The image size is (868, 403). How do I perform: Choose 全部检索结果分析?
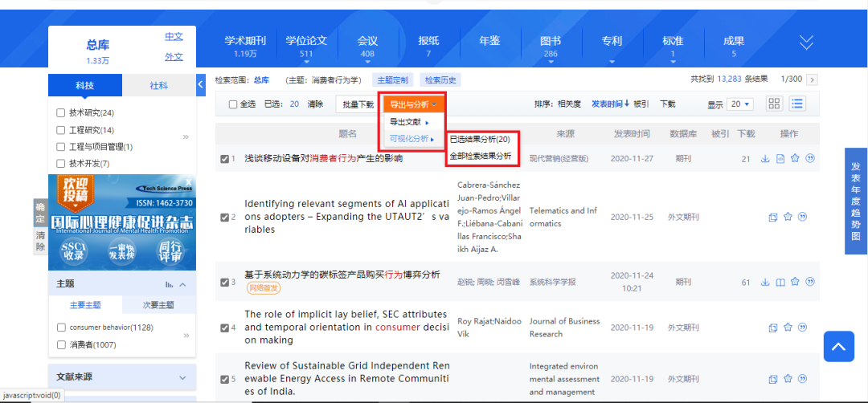point(481,156)
